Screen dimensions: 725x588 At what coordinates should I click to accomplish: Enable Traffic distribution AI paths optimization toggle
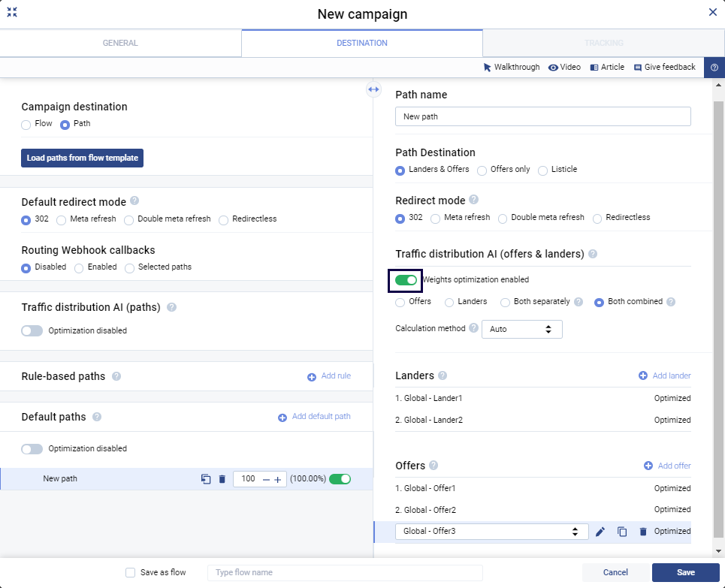32,330
